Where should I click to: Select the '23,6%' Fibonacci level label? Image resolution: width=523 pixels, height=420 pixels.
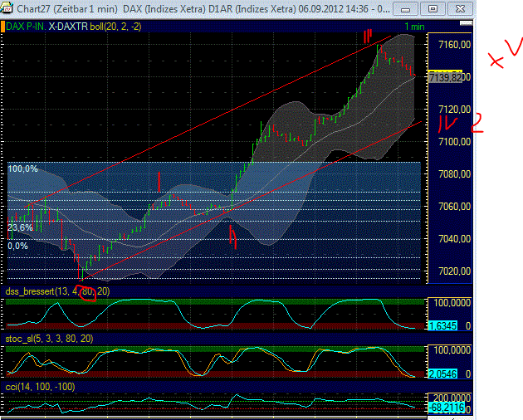(x=20, y=228)
